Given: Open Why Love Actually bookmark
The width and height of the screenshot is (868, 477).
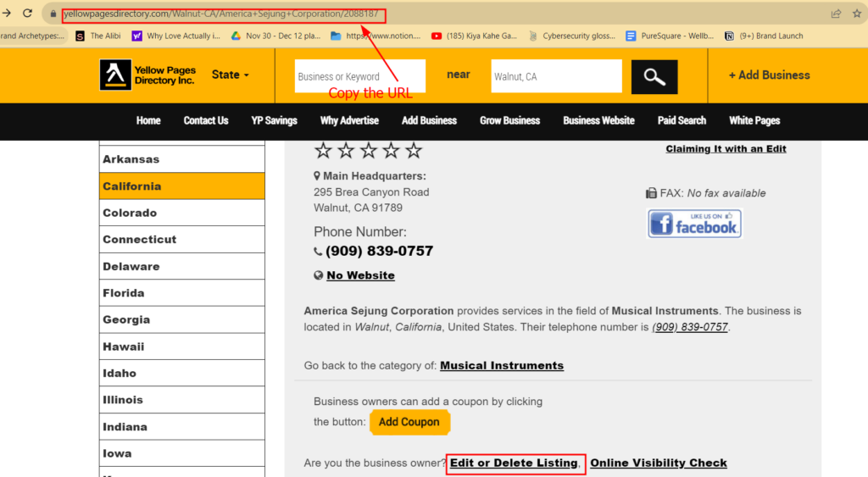Looking at the screenshot, I should [176, 36].
